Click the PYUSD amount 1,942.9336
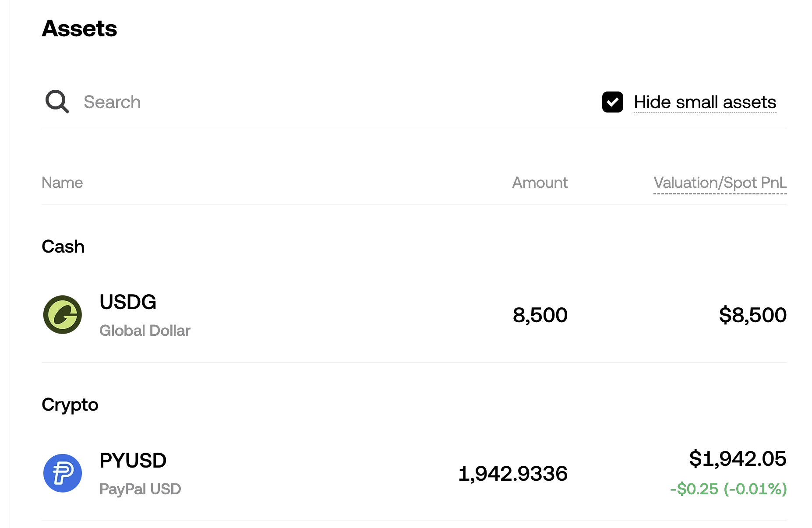The width and height of the screenshot is (812, 528). tap(512, 474)
